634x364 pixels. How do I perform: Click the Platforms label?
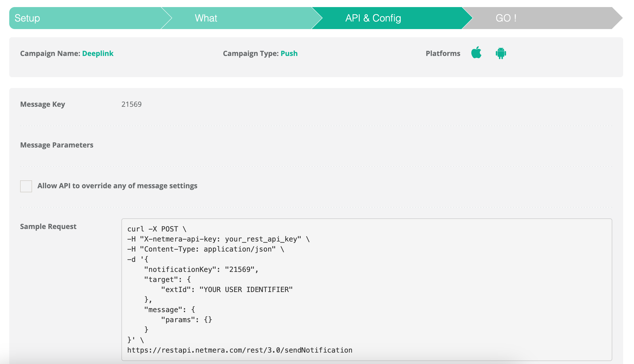pos(443,54)
